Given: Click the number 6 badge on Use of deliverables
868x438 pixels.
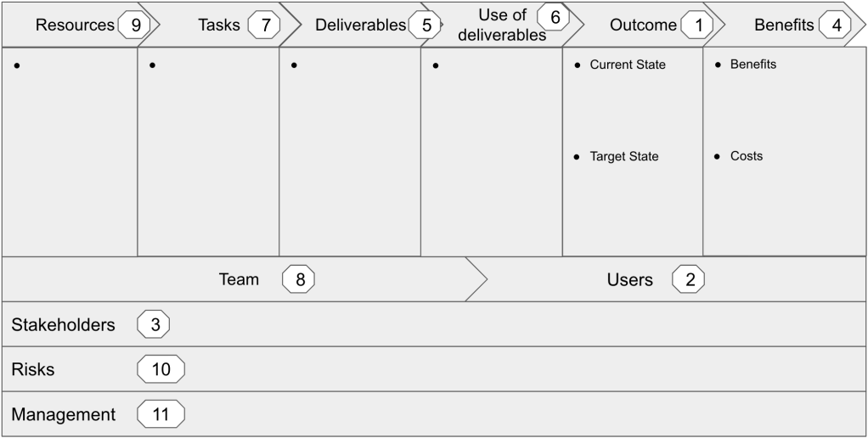Looking at the screenshot, I should (554, 16).
